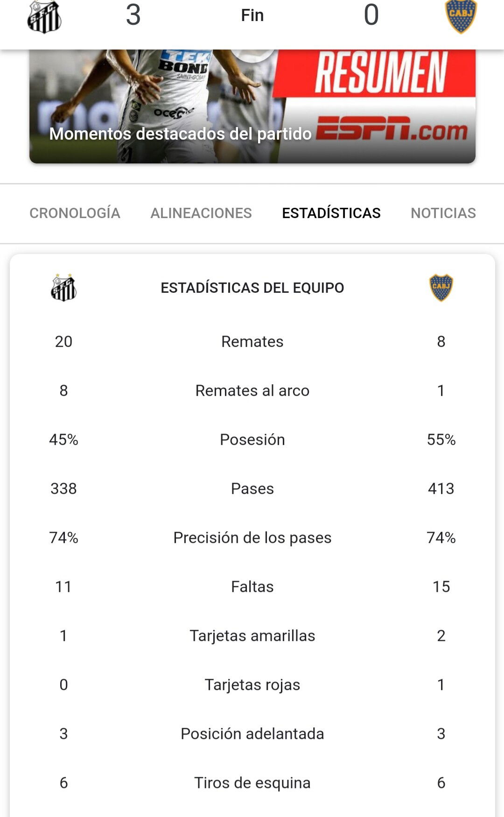Tap 'ESTADÍSTICAS DEL EQUIPO' heading

coord(252,288)
